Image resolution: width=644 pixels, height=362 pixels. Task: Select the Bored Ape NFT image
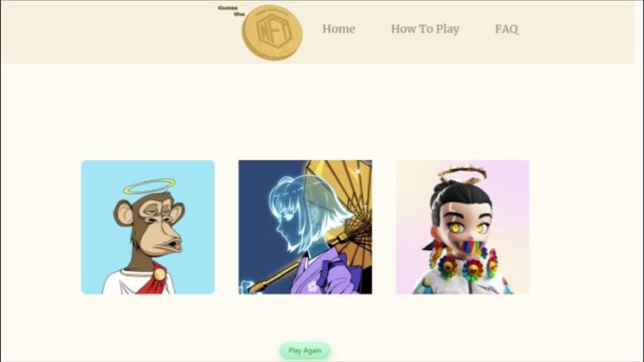click(x=148, y=227)
